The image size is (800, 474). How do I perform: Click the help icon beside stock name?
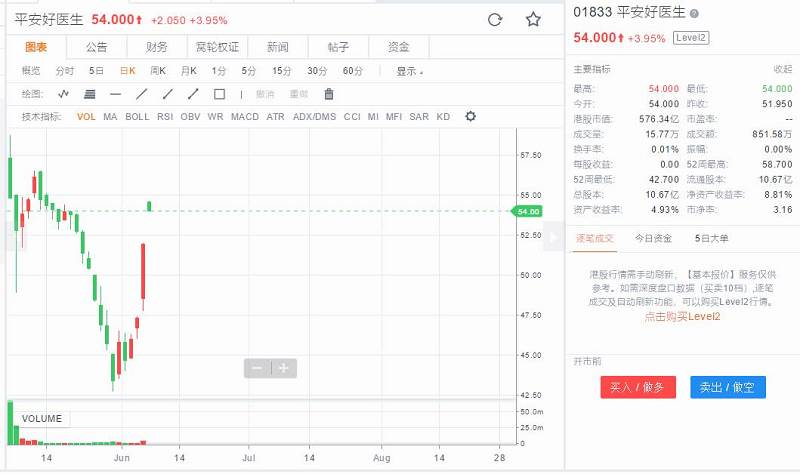[694, 14]
